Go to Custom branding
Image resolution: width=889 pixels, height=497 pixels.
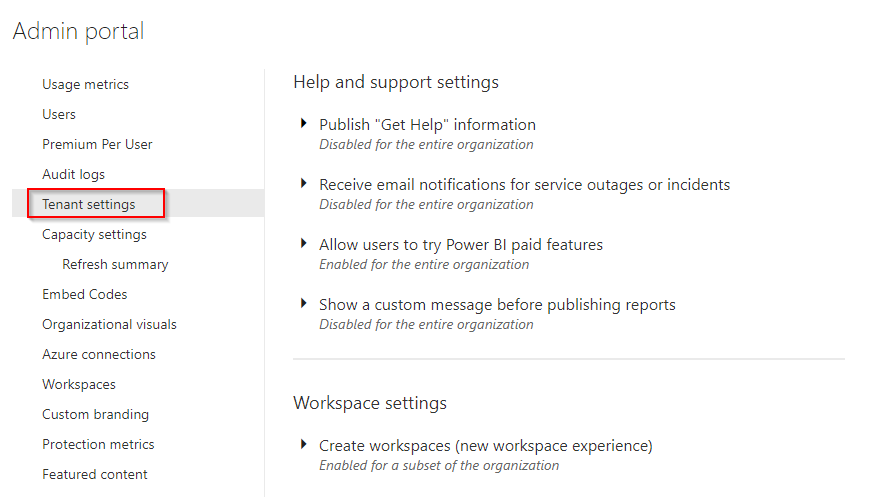pyautogui.click(x=95, y=415)
